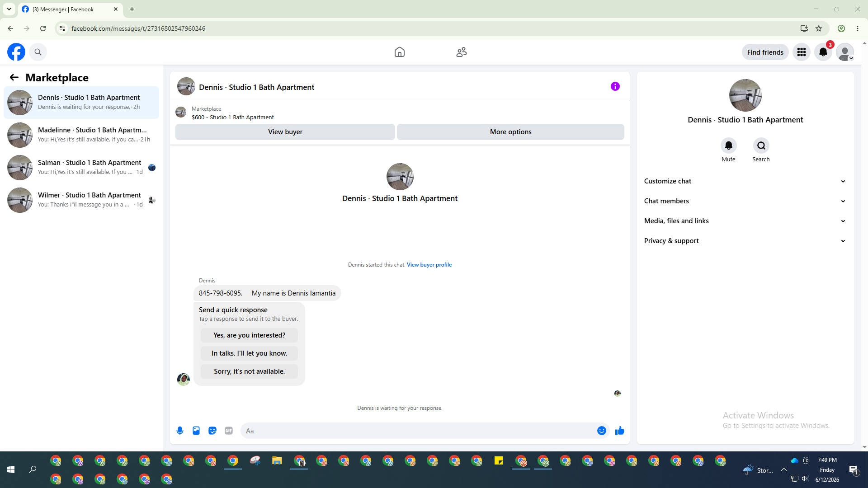
Task: Open Wilmer conversation in Marketplace list
Action: 81,200
